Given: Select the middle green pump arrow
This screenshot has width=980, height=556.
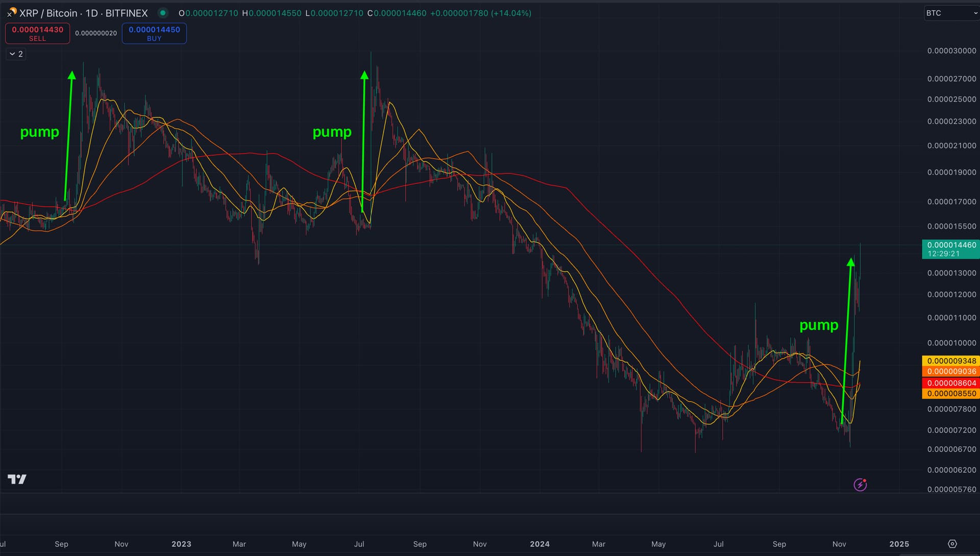Looking at the screenshot, I should pyautogui.click(x=363, y=140).
